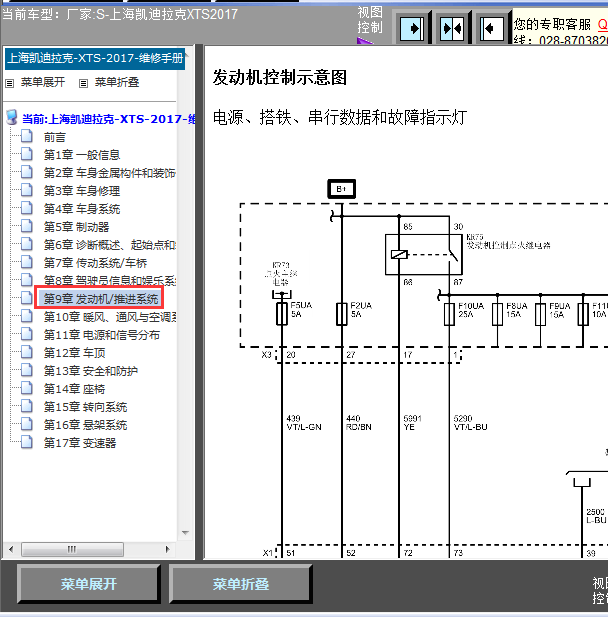Click the expand-right-panel view control icon
The image size is (608, 617).
tap(412, 28)
